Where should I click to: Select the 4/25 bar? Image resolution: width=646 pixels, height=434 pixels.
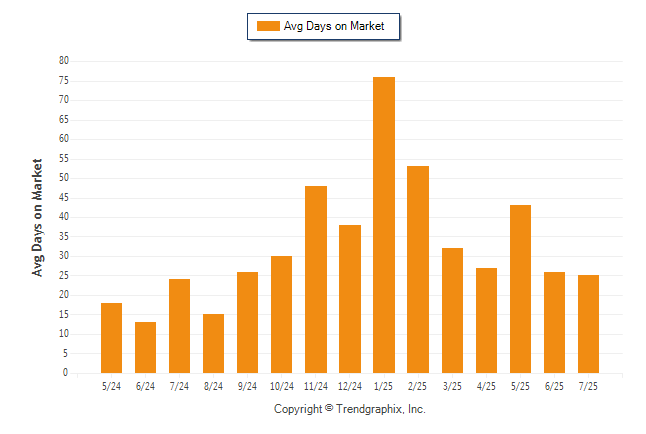[x=486, y=321]
